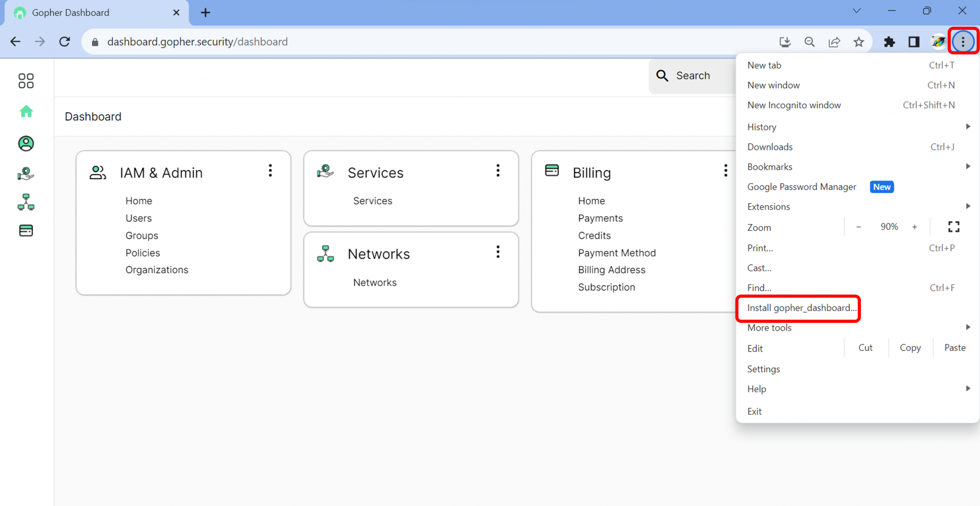This screenshot has height=506, width=980.
Task: Go to Organizations under IAM & Admin
Action: click(156, 270)
